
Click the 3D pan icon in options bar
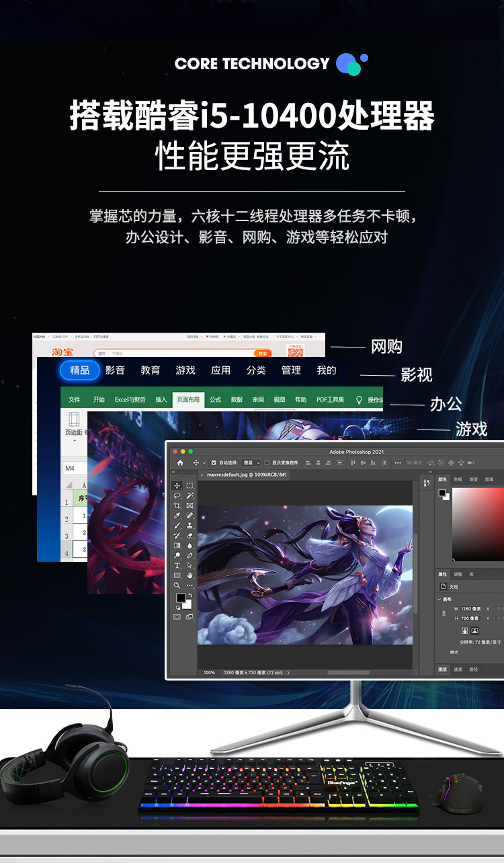click(451, 463)
